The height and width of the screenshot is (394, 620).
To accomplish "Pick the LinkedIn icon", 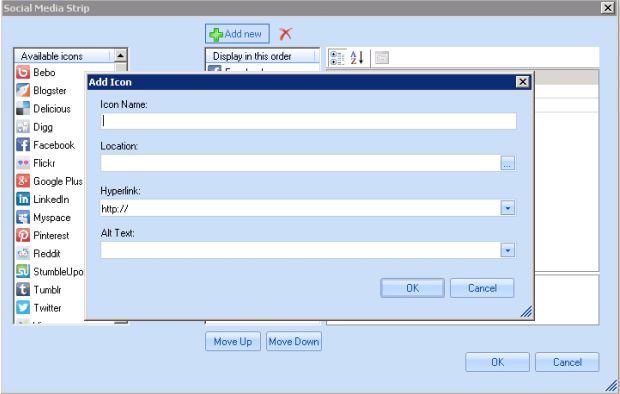I will (x=23, y=199).
